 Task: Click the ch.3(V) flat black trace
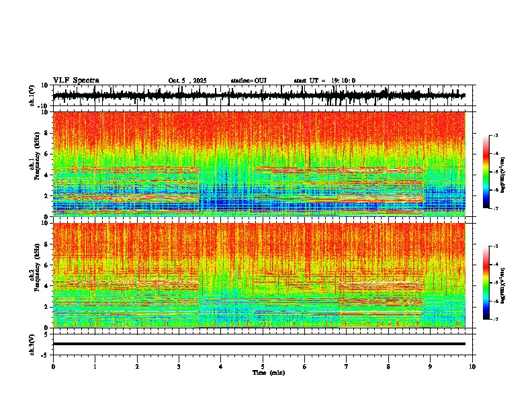point(259,344)
